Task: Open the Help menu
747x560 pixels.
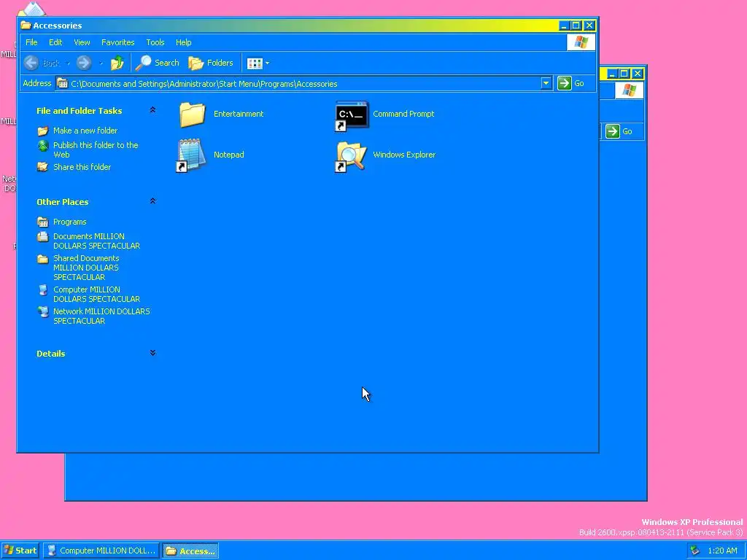Action: (183, 42)
